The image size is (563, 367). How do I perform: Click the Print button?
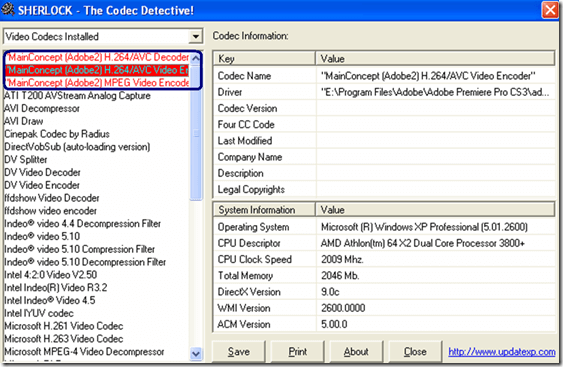[x=297, y=351]
